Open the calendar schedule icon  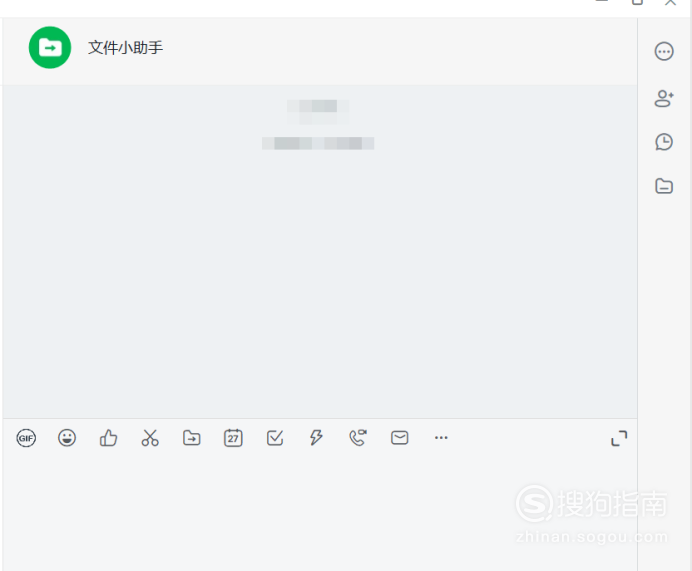[233, 438]
